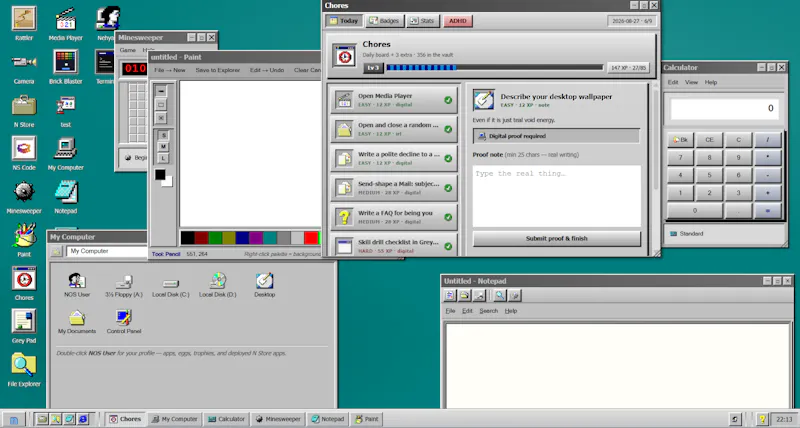Switch to the Today tab in Chores
This screenshot has width=800, height=428.
pyautogui.click(x=344, y=21)
